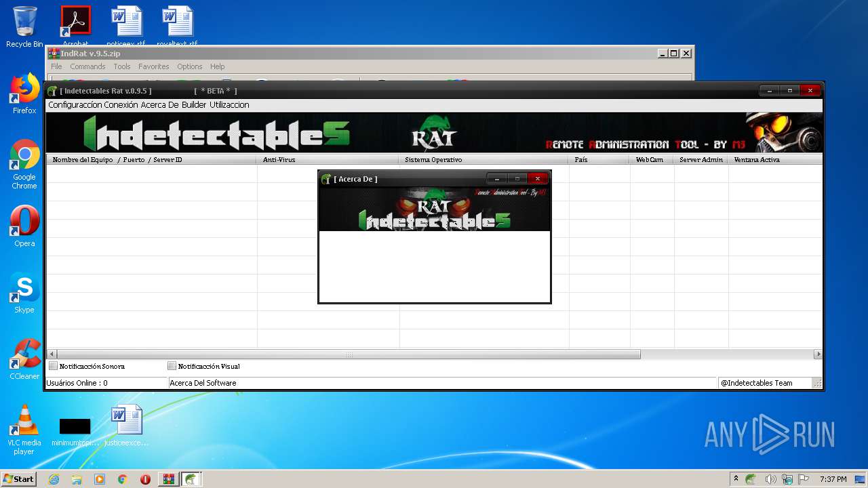Image resolution: width=868 pixels, height=488 pixels.
Task: Enable Notificacción Sonora checkbox
Action: pyautogui.click(x=54, y=366)
